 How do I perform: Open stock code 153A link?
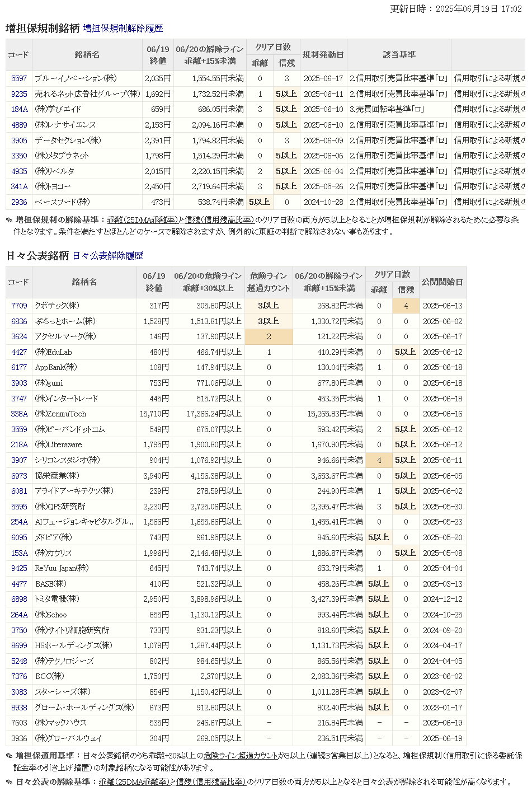click(19, 553)
